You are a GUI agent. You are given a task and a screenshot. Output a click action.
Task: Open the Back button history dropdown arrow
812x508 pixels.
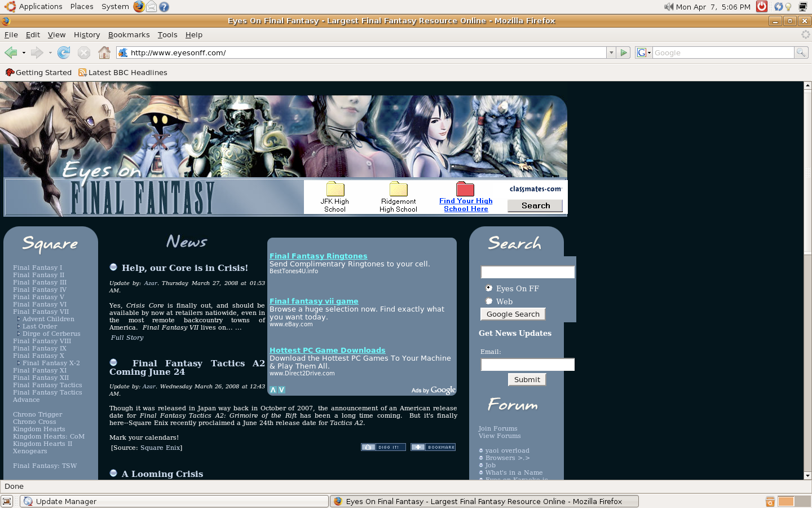click(x=24, y=52)
